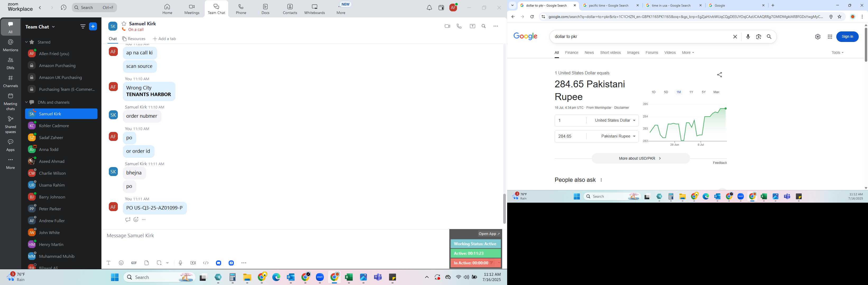Click the share screen icon in chat header
This screenshot has height=285, width=868.
[x=472, y=26]
